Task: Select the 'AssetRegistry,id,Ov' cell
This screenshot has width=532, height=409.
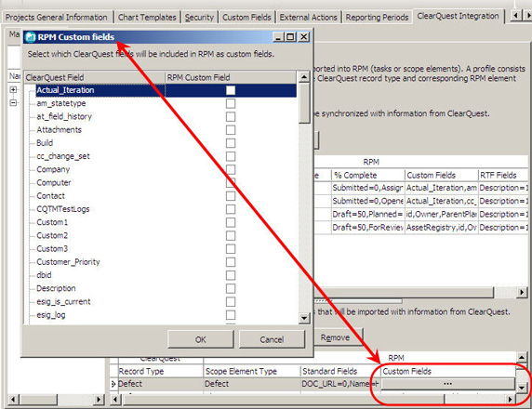Action: [x=441, y=228]
